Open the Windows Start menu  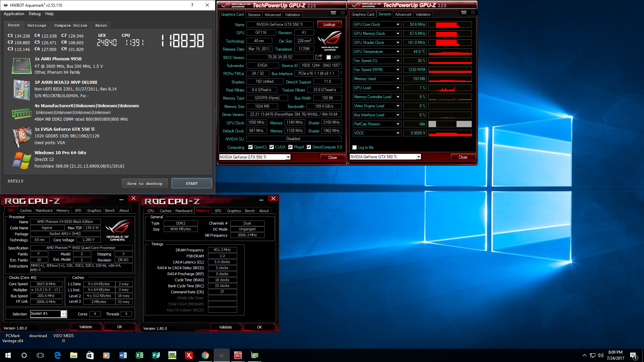(8, 355)
